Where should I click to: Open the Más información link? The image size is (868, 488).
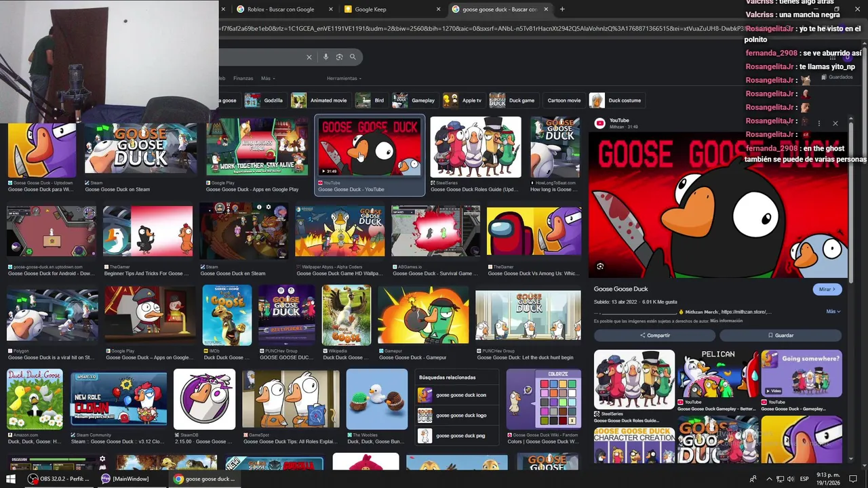click(726, 321)
